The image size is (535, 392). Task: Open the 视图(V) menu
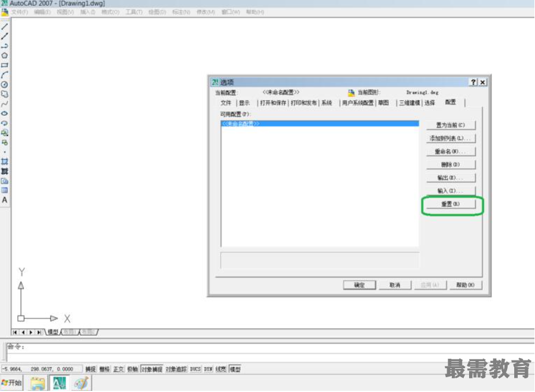click(65, 12)
